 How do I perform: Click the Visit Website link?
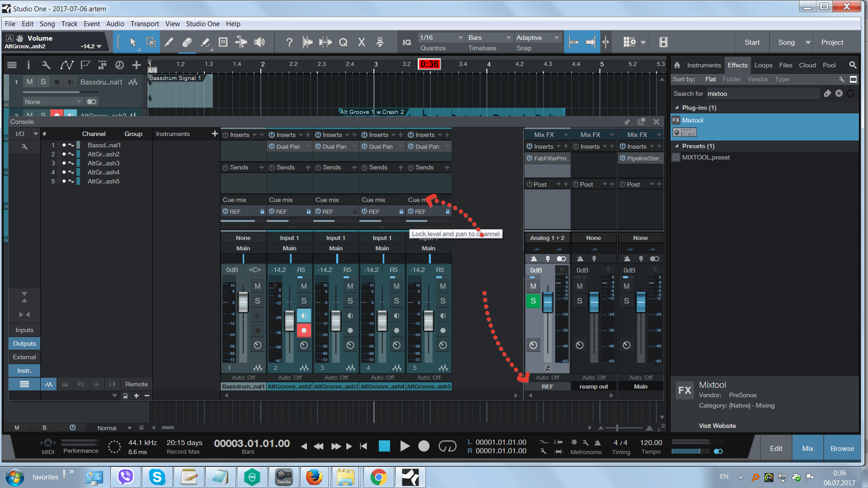tap(717, 426)
